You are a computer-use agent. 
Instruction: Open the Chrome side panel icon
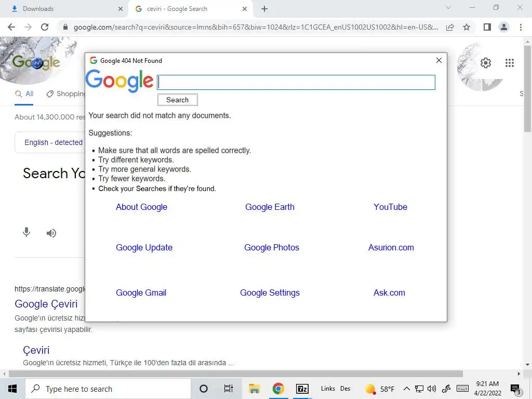487,27
